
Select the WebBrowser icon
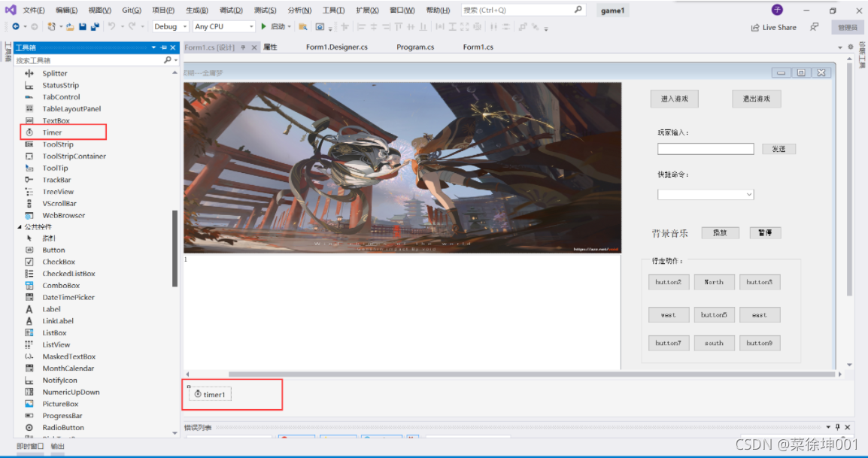pyautogui.click(x=29, y=215)
